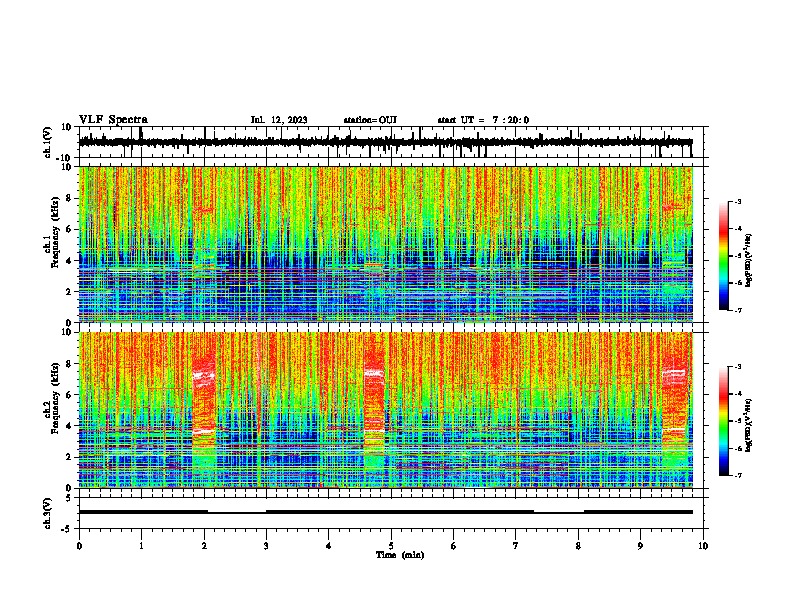
Task: Click the "ch.1(V)" waveform axis label
Action: pyautogui.click(x=48, y=142)
